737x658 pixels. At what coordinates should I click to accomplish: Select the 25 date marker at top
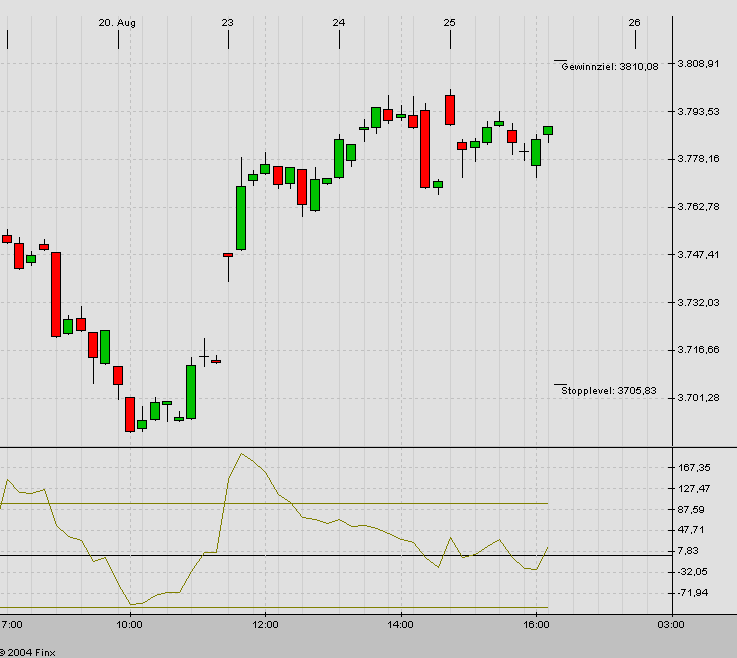[x=450, y=22]
